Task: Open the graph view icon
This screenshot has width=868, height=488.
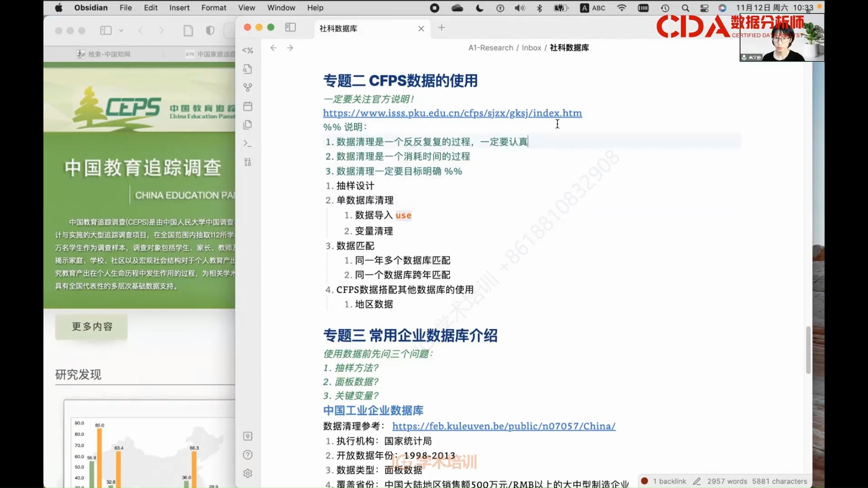Action: [247, 87]
